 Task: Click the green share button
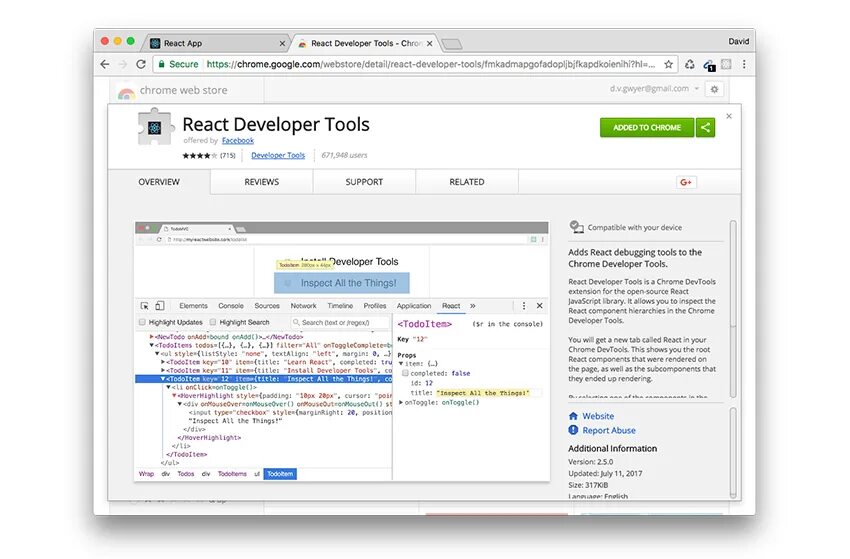705,127
